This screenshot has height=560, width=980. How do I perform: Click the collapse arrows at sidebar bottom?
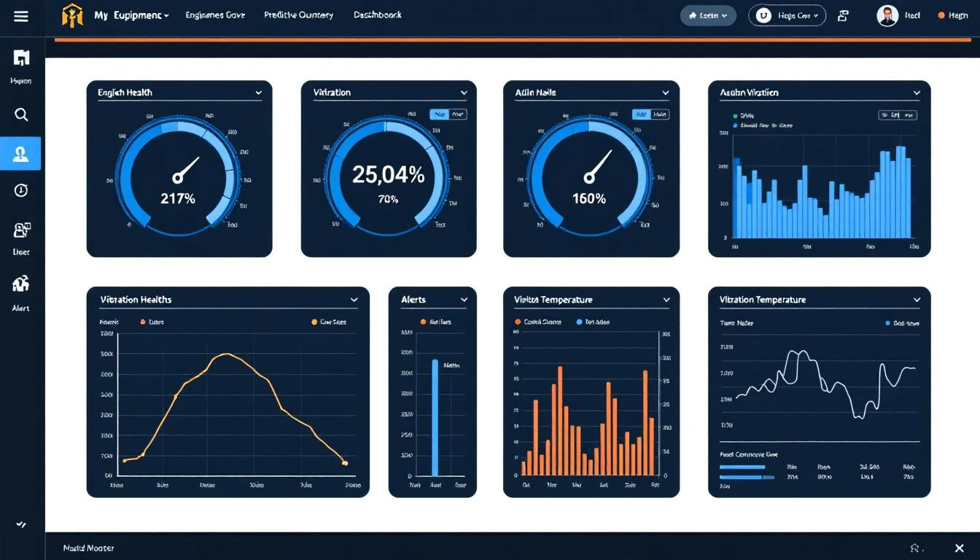tap(20, 524)
